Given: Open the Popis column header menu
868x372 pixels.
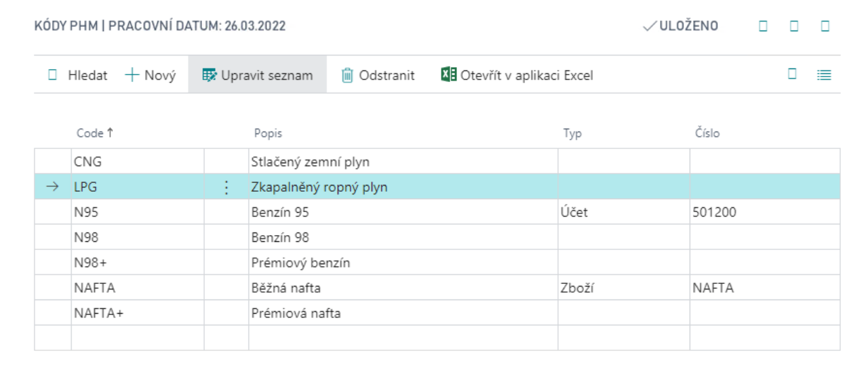Looking at the screenshot, I should (x=268, y=133).
